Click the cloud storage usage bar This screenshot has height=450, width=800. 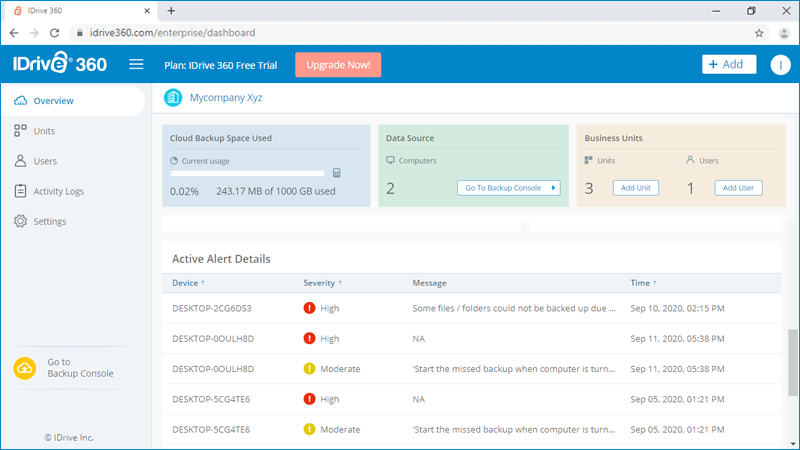pos(247,173)
